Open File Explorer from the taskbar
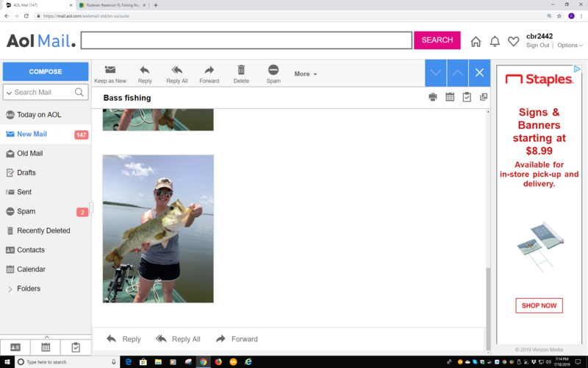 (158, 362)
